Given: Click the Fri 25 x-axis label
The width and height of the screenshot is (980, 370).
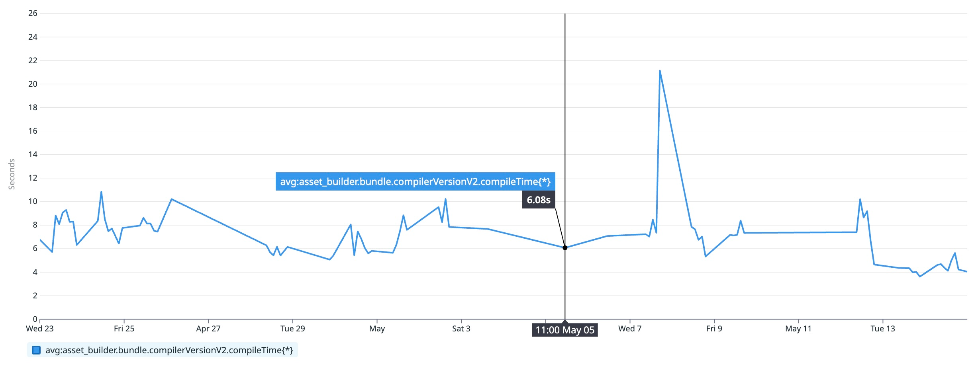Looking at the screenshot, I should [x=124, y=329].
